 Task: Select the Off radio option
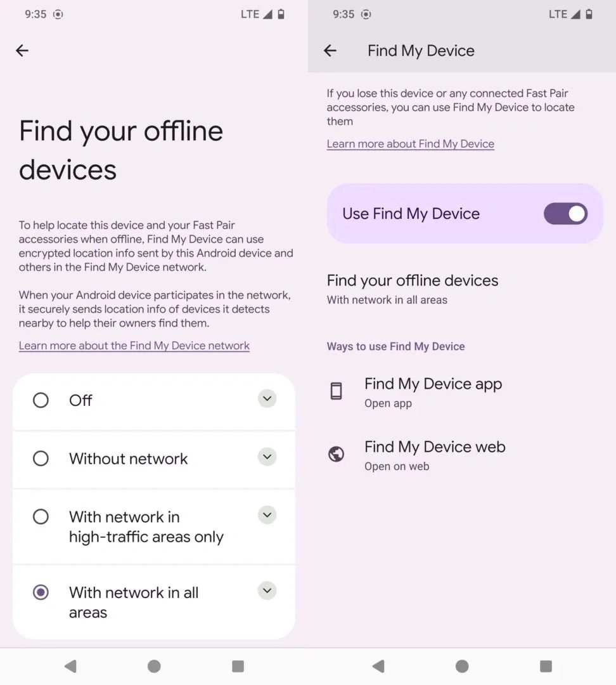tap(41, 400)
